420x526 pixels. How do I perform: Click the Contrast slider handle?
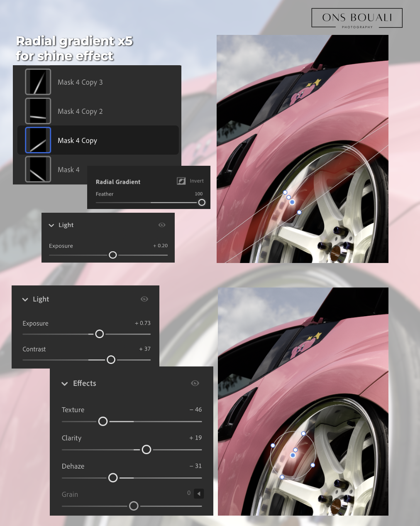coord(111,359)
